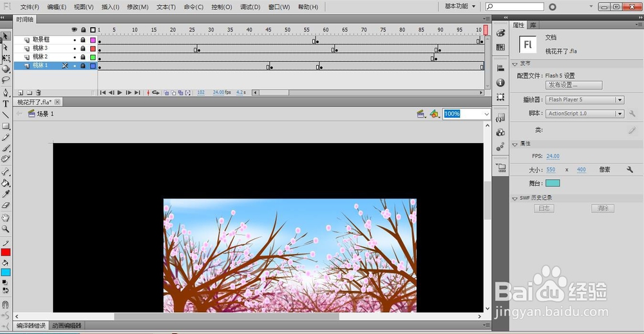Open the Swatches panel icon
Screen dimensions: 644x334
click(500, 47)
